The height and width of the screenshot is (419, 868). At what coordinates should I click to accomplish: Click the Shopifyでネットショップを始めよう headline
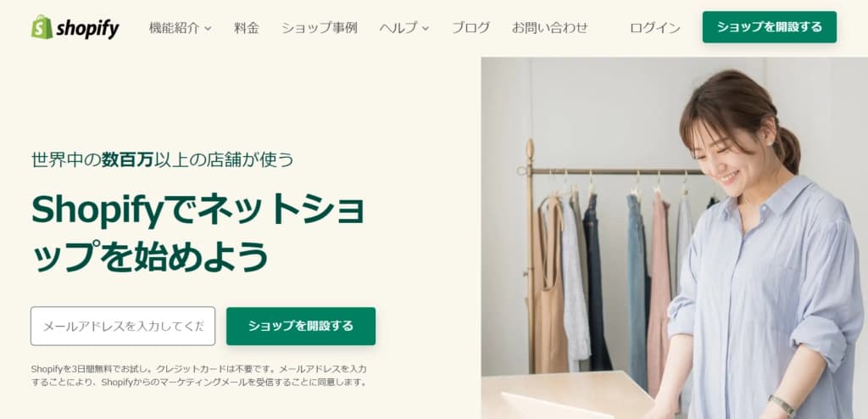(x=198, y=232)
